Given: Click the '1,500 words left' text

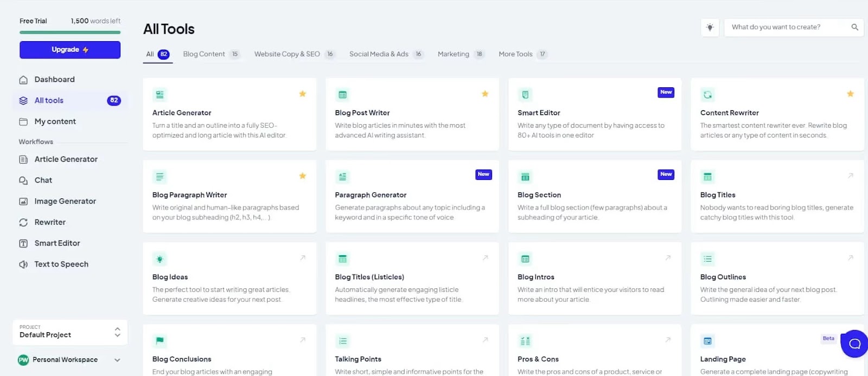Looking at the screenshot, I should tap(95, 21).
